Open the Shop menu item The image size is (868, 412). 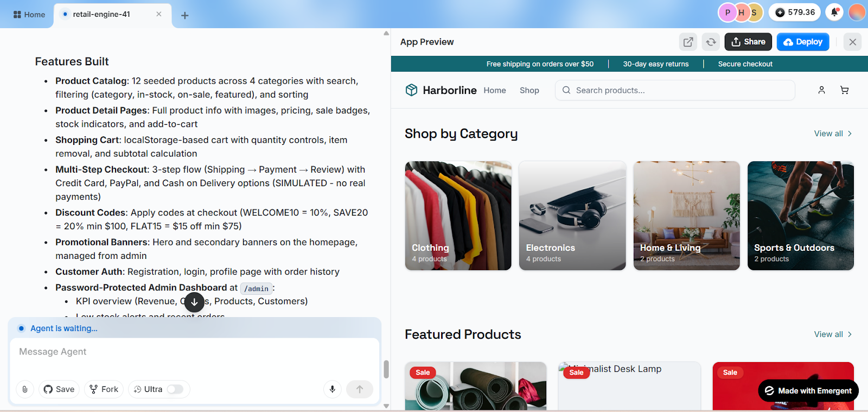coord(529,90)
